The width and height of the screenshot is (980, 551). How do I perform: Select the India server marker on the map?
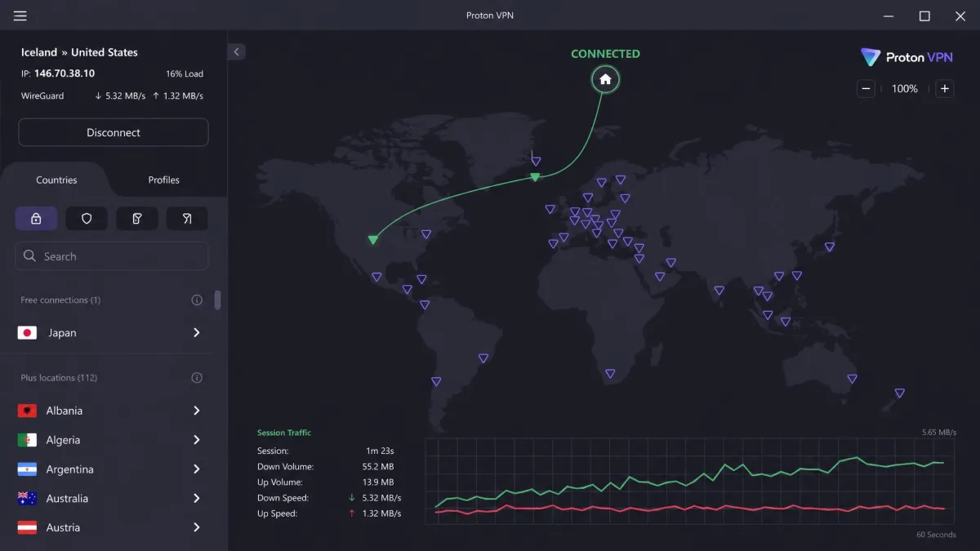[x=719, y=290]
